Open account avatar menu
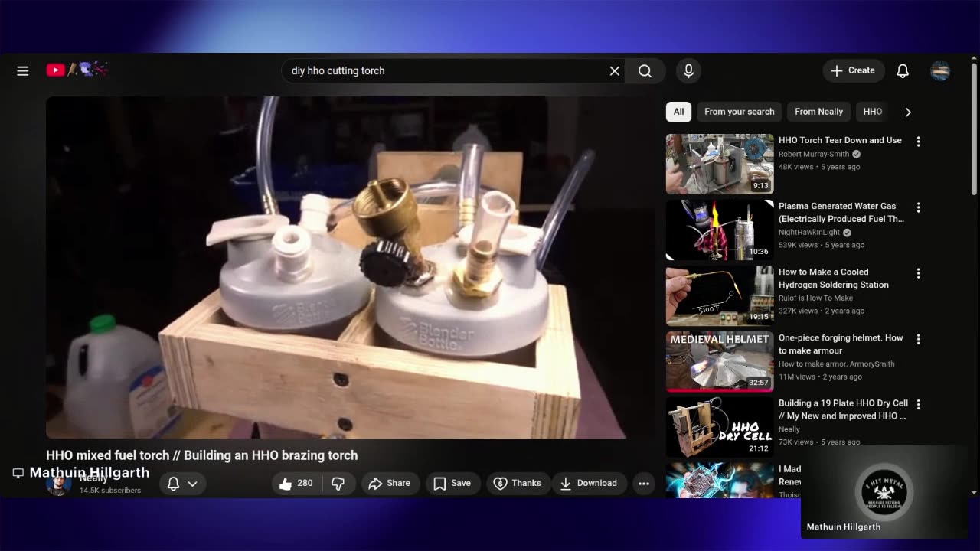 pos(940,70)
